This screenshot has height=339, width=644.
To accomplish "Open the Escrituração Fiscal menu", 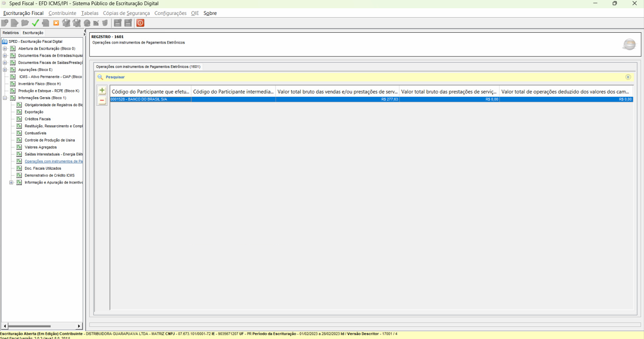I will [x=23, y=13].
